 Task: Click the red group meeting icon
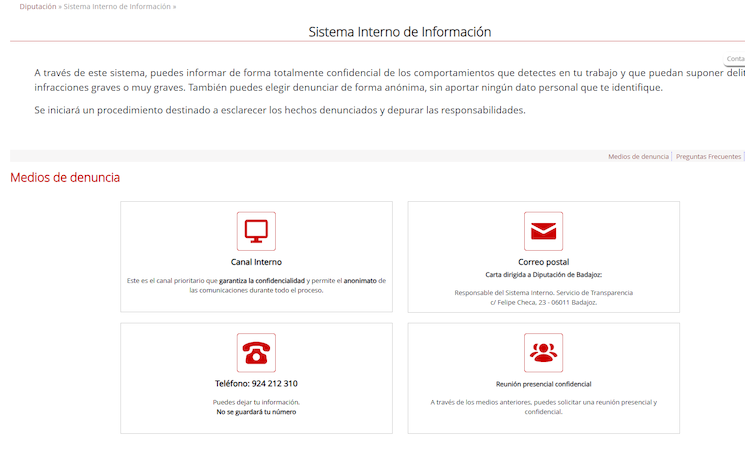pos(543,352)
